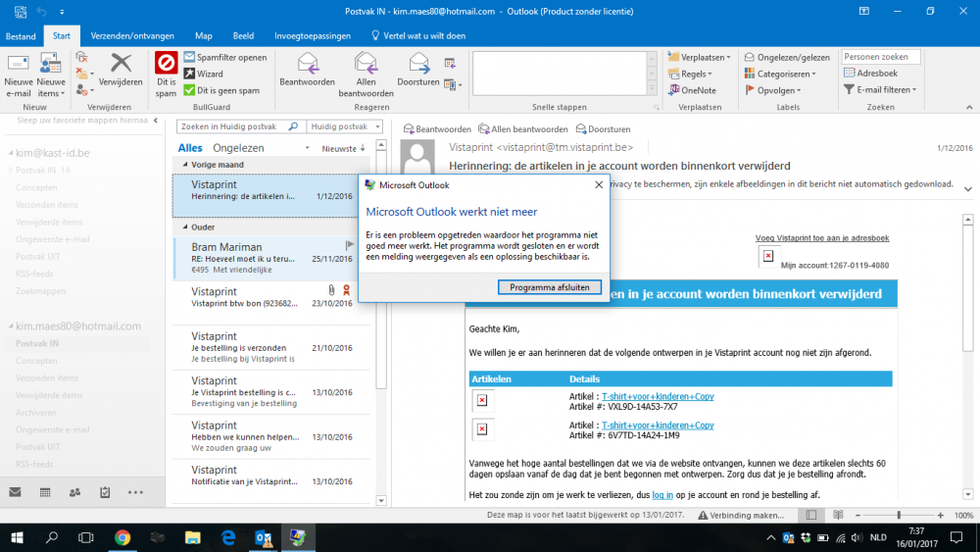Collapse the kim@kast-id.be account folder tree

(x=9, y=153)
